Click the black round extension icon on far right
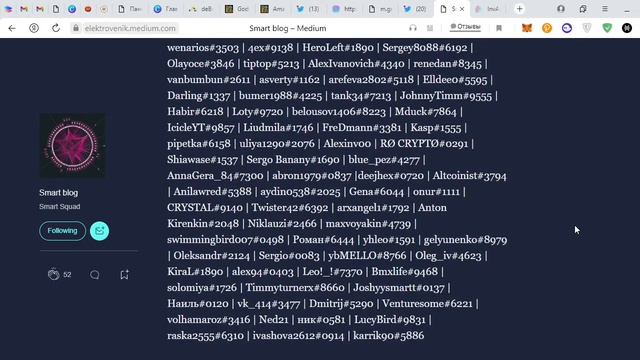The height and width of the screenshot is (360, 640). [627, 28]
